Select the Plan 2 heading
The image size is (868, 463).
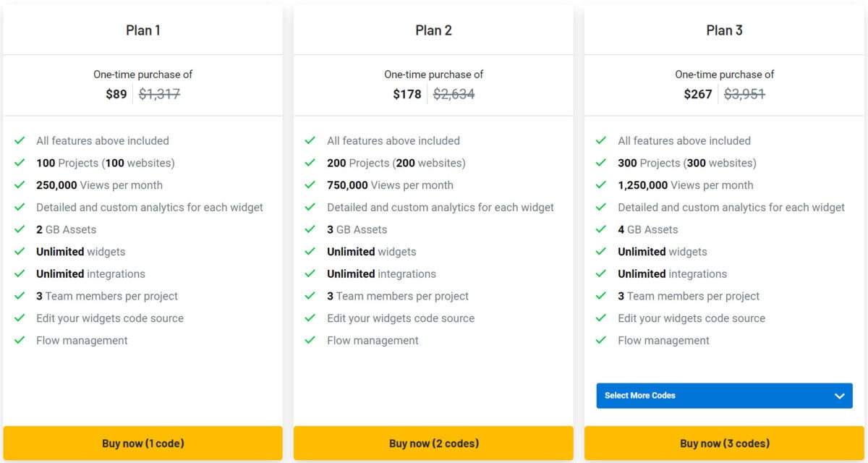click(x=433, y=30)
